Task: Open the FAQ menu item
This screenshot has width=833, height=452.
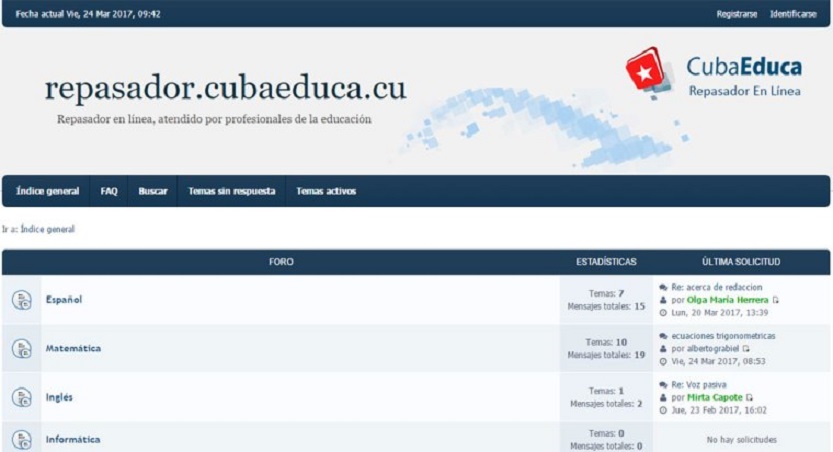Action: click(x=109, y=191)
